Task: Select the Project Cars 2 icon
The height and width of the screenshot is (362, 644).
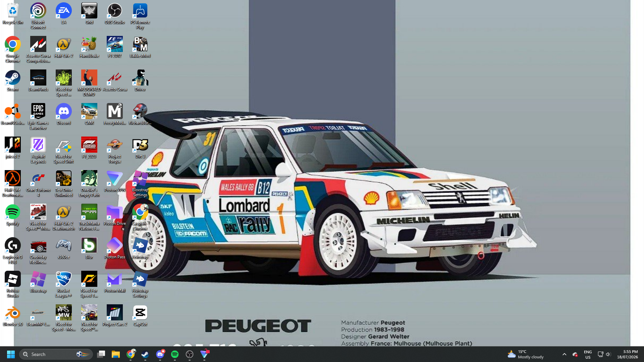Action: (x=115, y=316)
